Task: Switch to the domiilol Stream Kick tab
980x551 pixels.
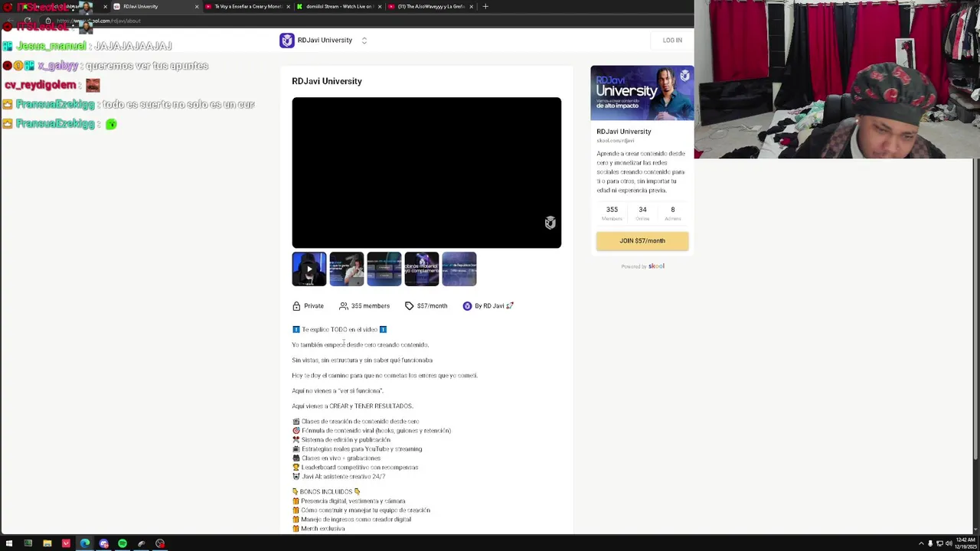Action: click(x=339, y=6)
